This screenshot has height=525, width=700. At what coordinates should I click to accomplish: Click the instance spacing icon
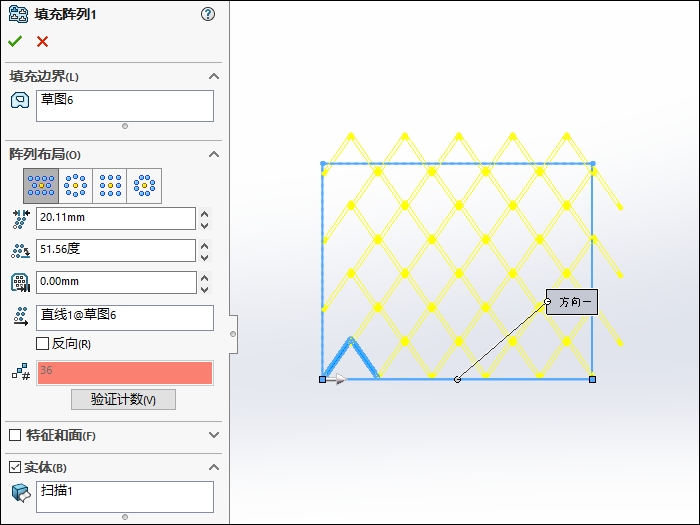click(21, 219)
